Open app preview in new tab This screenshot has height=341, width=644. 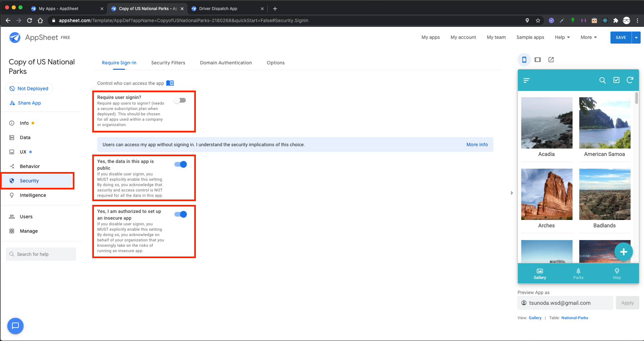(x=551, y=60)
